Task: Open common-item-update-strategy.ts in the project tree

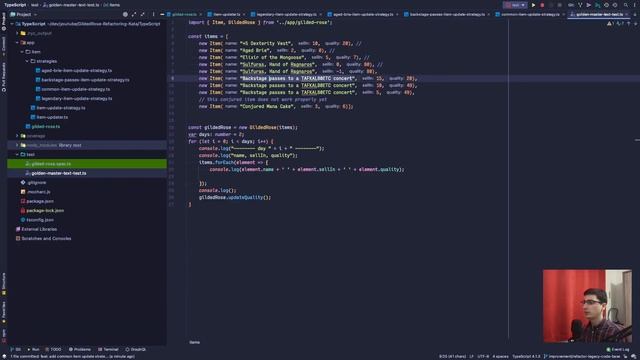Action: 76,89
